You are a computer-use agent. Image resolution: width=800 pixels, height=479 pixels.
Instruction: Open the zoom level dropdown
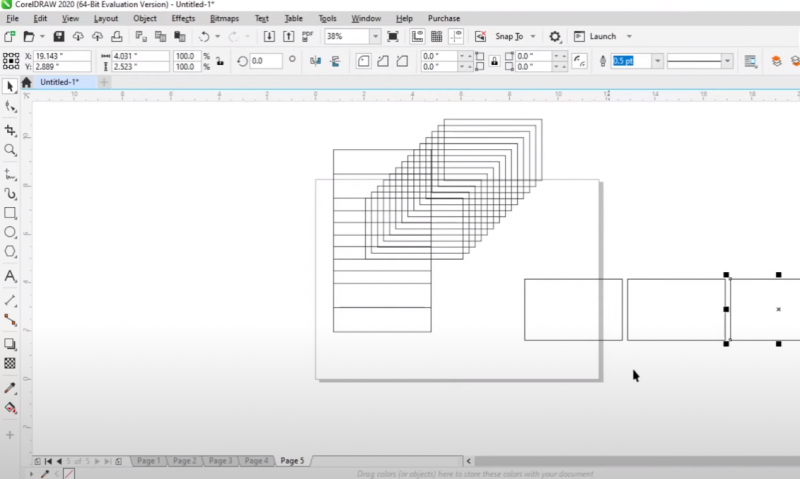point(375,36)
